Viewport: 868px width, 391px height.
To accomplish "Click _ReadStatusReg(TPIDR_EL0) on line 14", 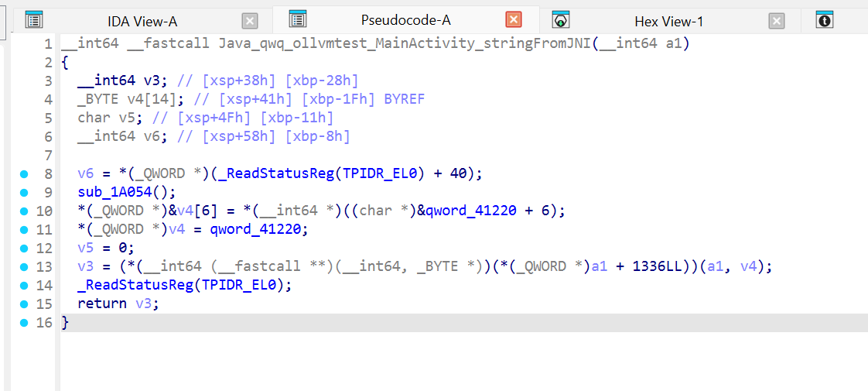I will pos(179,285).
